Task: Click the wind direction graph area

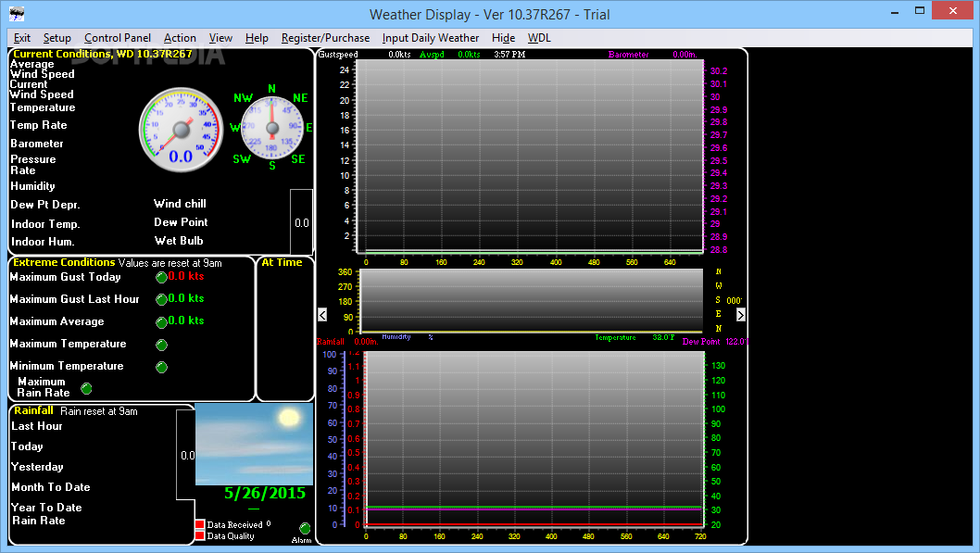Action: point(532,300)
